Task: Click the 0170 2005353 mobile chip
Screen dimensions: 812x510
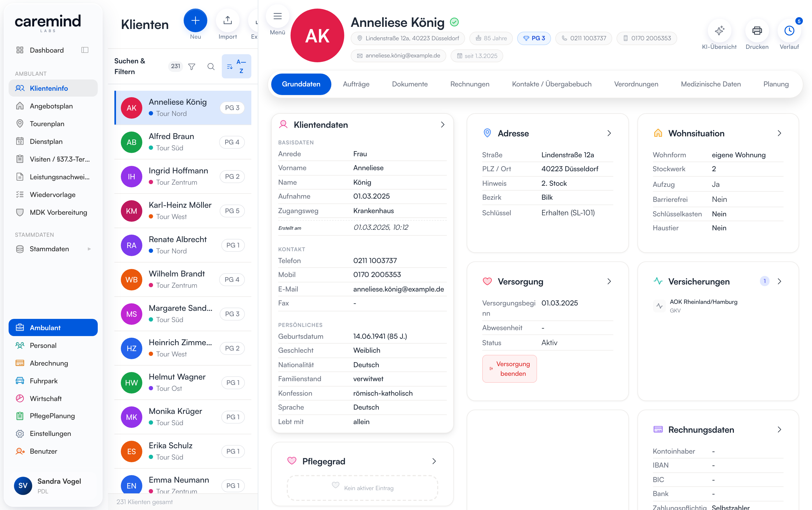Action: click(646, 38)
